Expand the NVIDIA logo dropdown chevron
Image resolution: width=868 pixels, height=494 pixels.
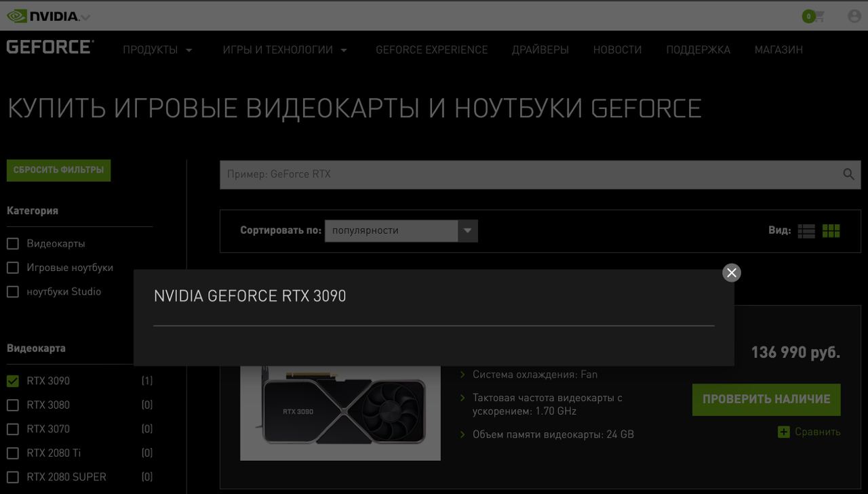point(85,17)
